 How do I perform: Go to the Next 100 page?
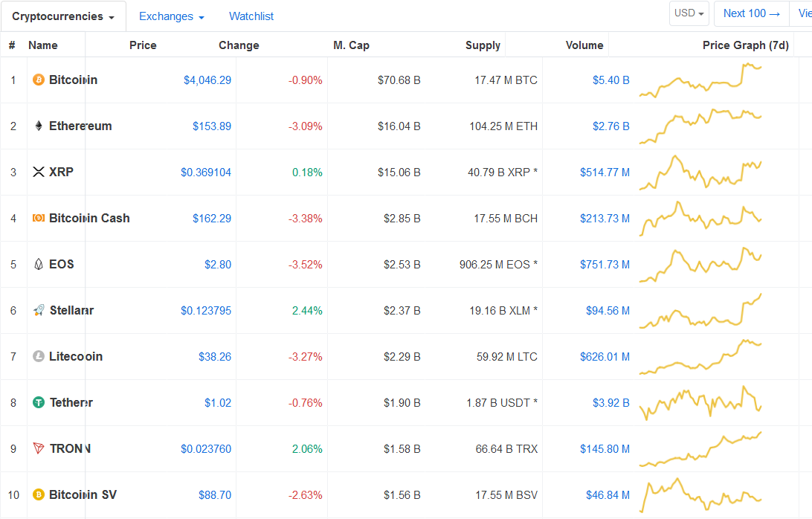(x=752, y=13)
